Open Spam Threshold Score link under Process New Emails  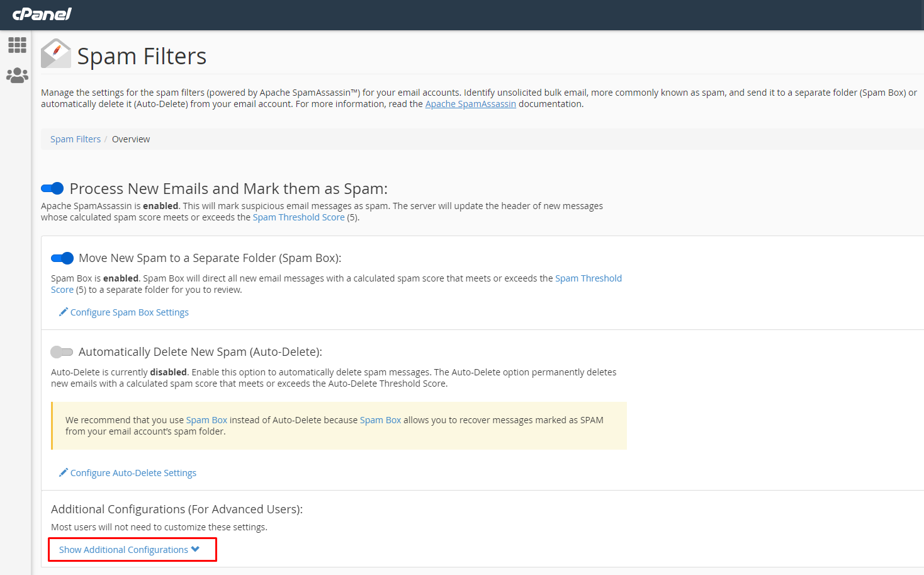click(x=299, y=217)
